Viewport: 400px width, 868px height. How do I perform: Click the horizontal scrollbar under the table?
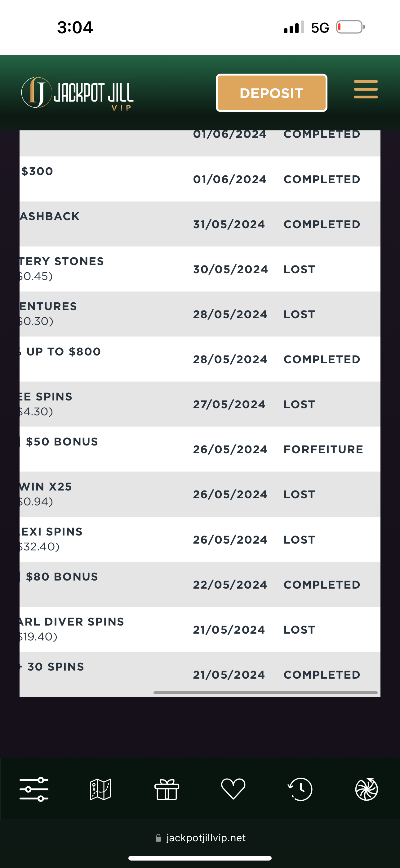coord(265,693)
